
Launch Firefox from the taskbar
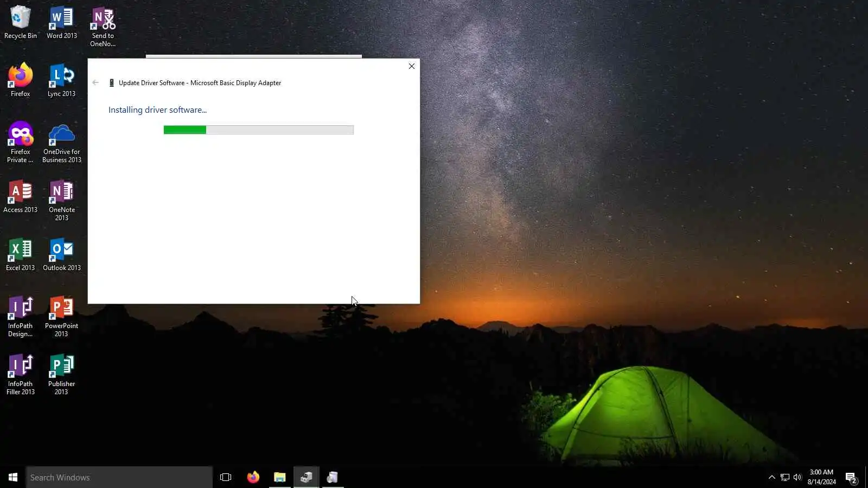pos(253,477)
